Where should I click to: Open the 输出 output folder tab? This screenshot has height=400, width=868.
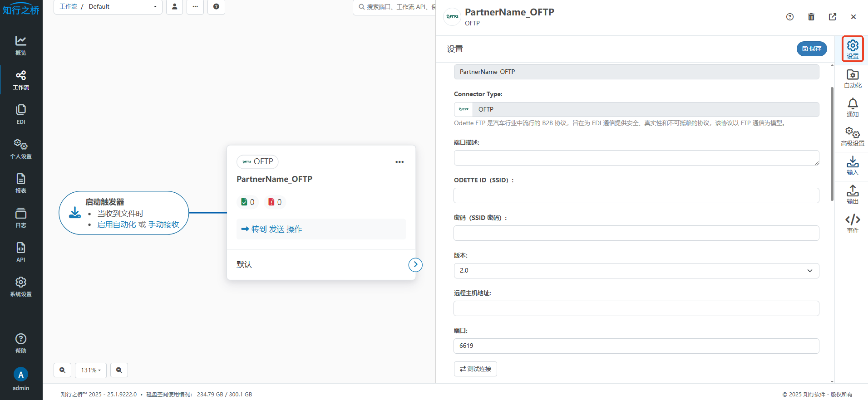coord(852,195)
